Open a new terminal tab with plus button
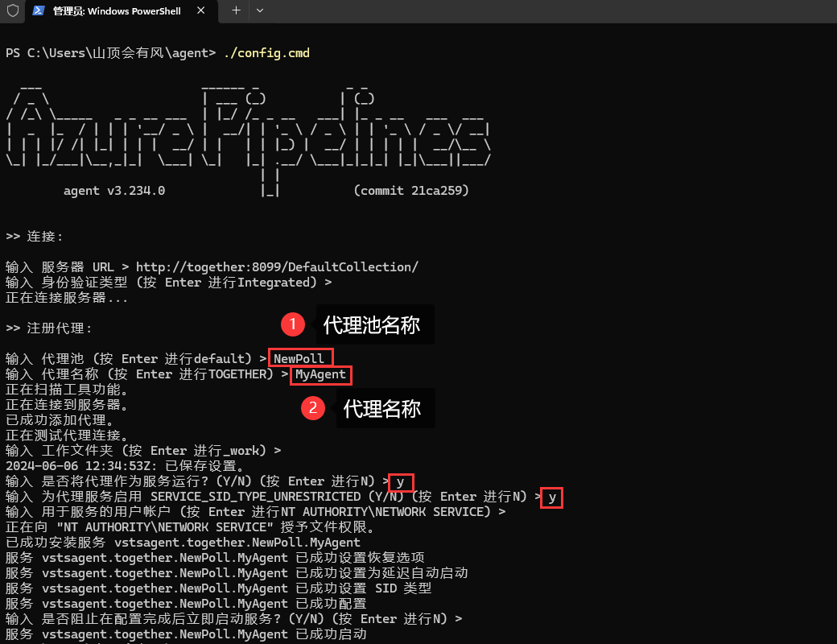 (x=236, y=10)
